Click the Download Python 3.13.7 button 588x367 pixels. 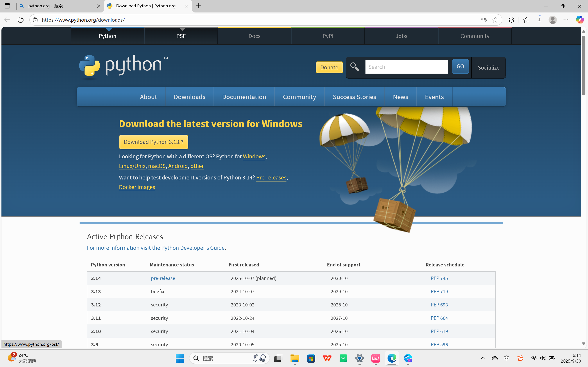[154, 142]
